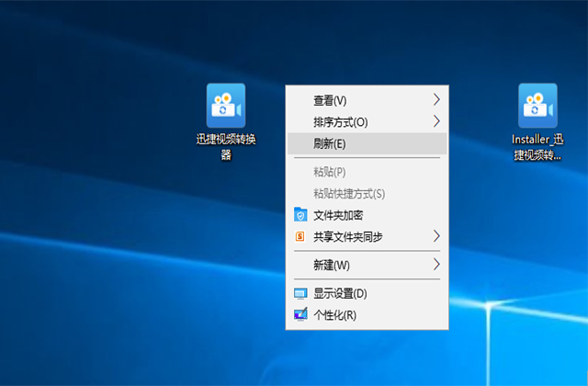Expand the 共享文件夹同步 submenu arrow
The width and height of the screenshot is (588, 386).
pyautogui.click(x=436, y=236)
